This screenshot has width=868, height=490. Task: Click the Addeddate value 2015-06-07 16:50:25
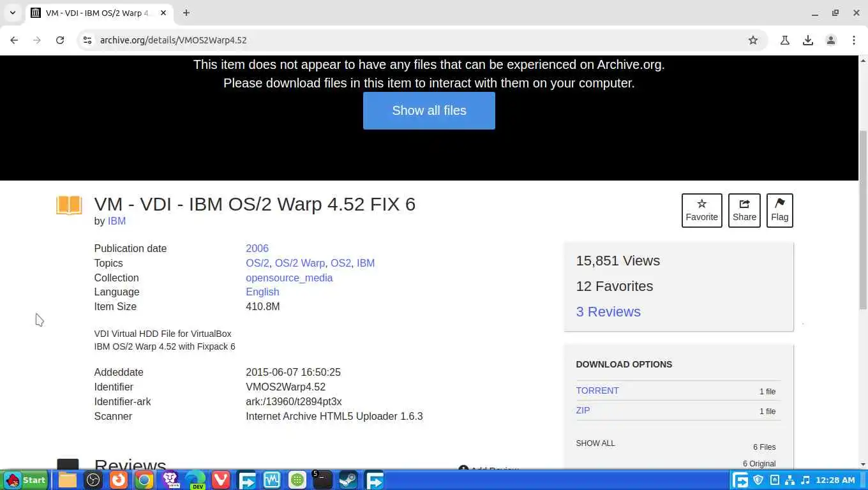(x=293, y=372)
